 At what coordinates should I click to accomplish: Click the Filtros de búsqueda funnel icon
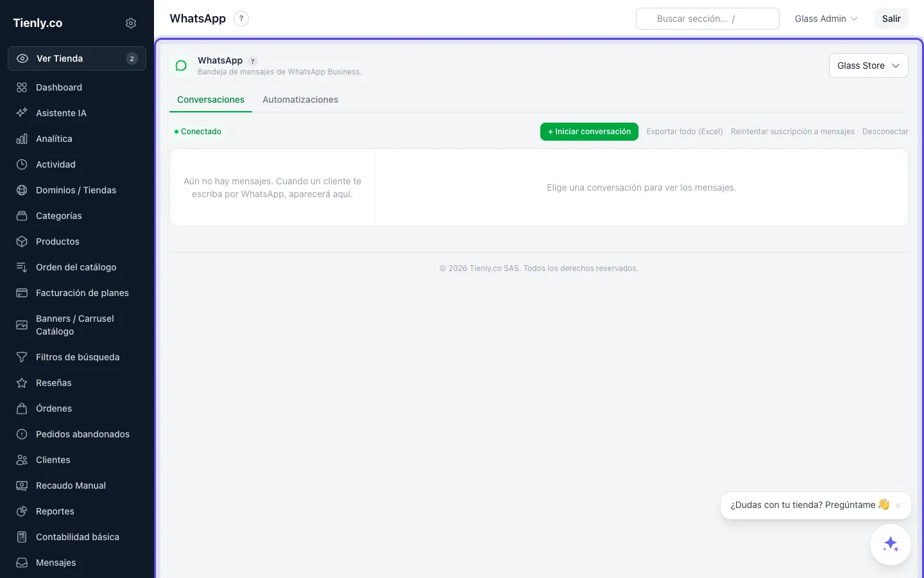[22, 357]
